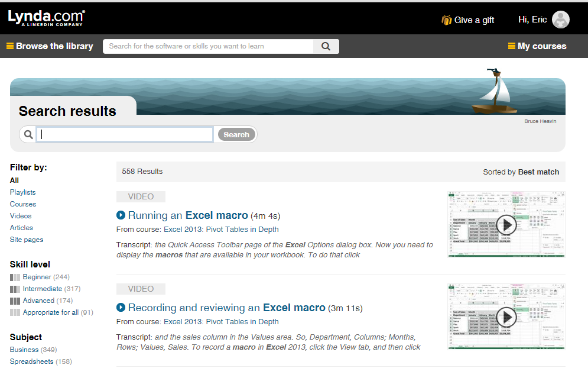Open Excel 2013 course link under Recording and reviewing
588x368 pixels.
pyautogui.click(x=221, y=322)
